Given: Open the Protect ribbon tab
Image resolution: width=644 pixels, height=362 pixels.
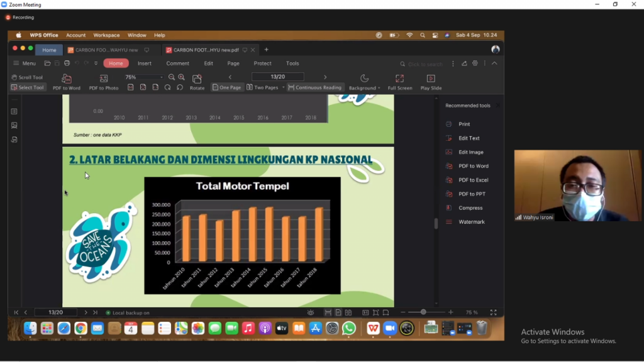Looking at the screenshot, I should pyautogui.click(x=262, y=63).
